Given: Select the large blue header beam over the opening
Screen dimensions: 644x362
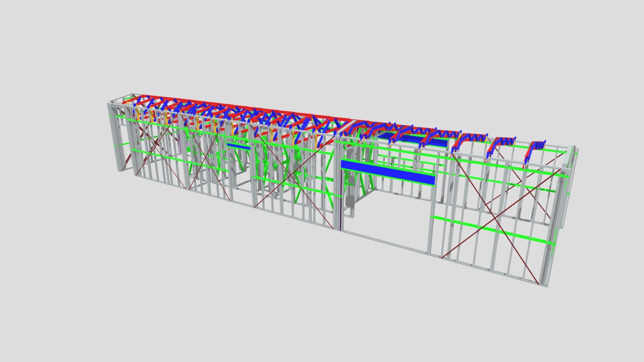Looking at the screenshot, I should [x=388, y=172].
